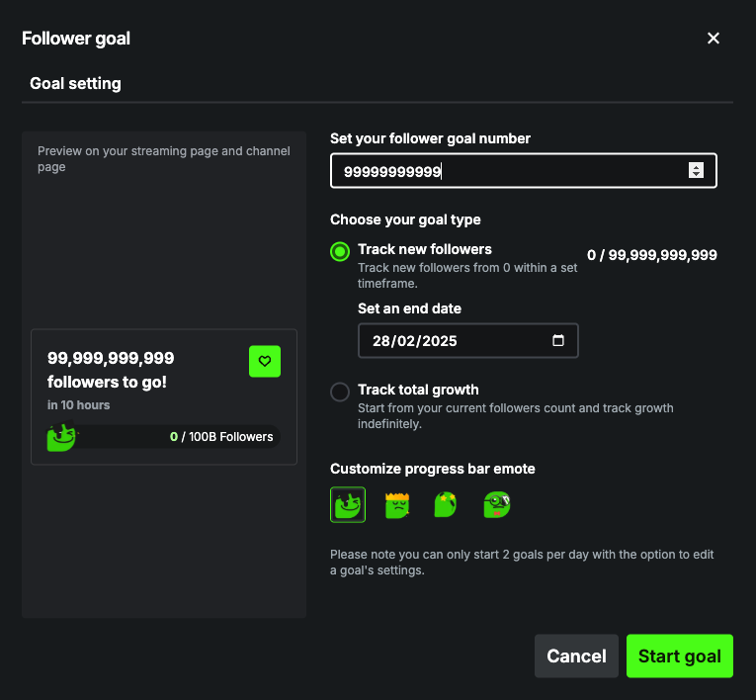Click 'Preview on your streaming page' caption
The height and width of the screenshot is (700, 756).
[x=164, y=159]
